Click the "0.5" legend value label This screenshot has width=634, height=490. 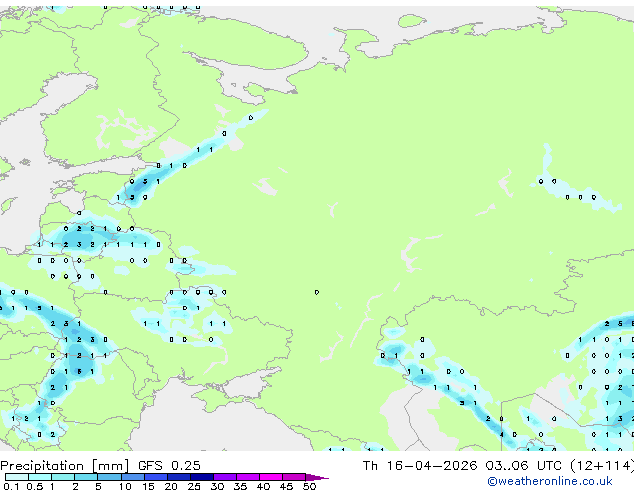click(x=35, y=486)
